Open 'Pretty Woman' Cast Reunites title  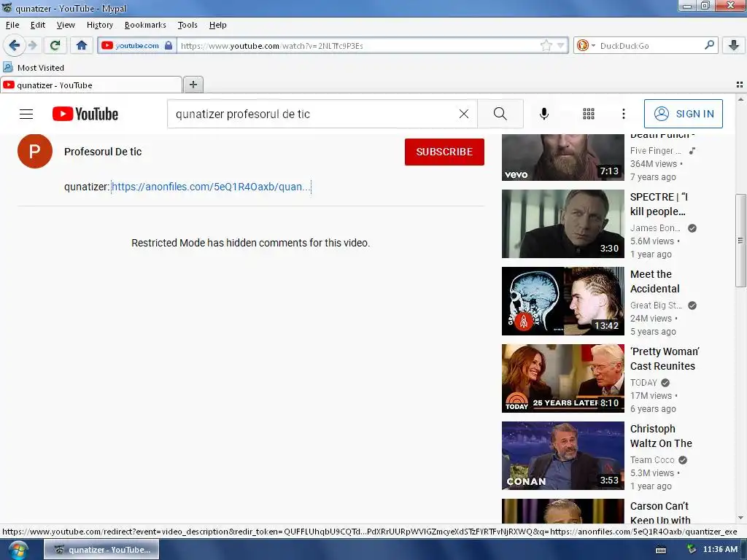[665, 359]
